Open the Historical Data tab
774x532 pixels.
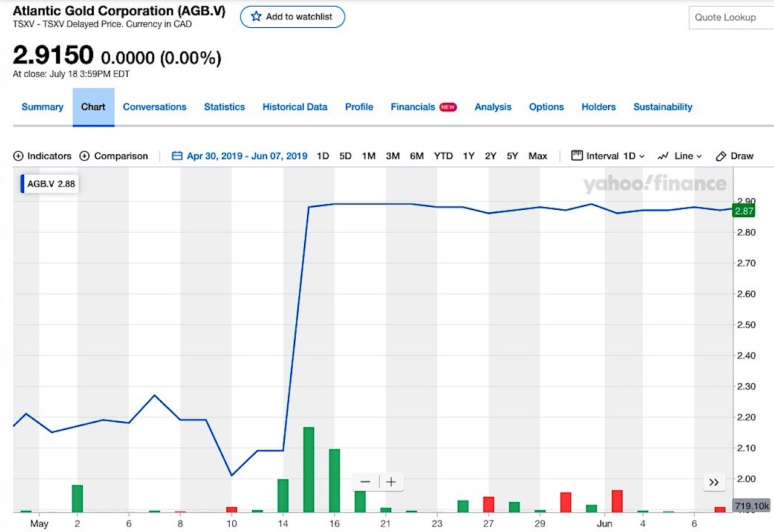(x=294, y=107)
